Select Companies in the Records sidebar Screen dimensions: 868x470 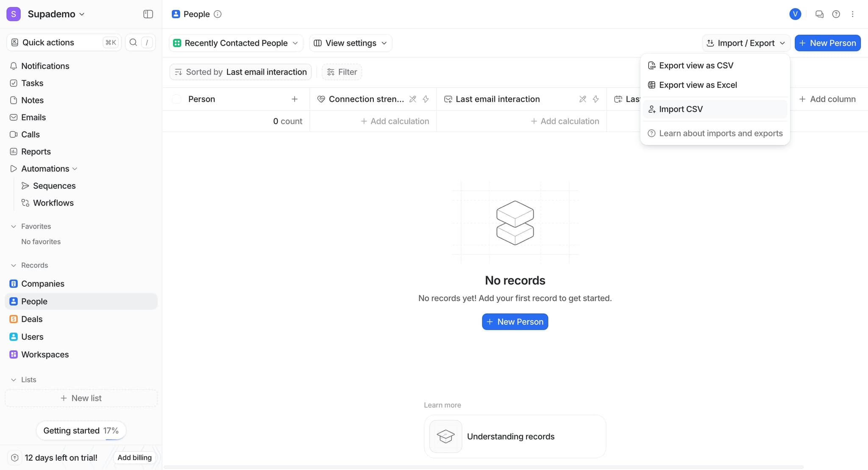pos(42,284)
